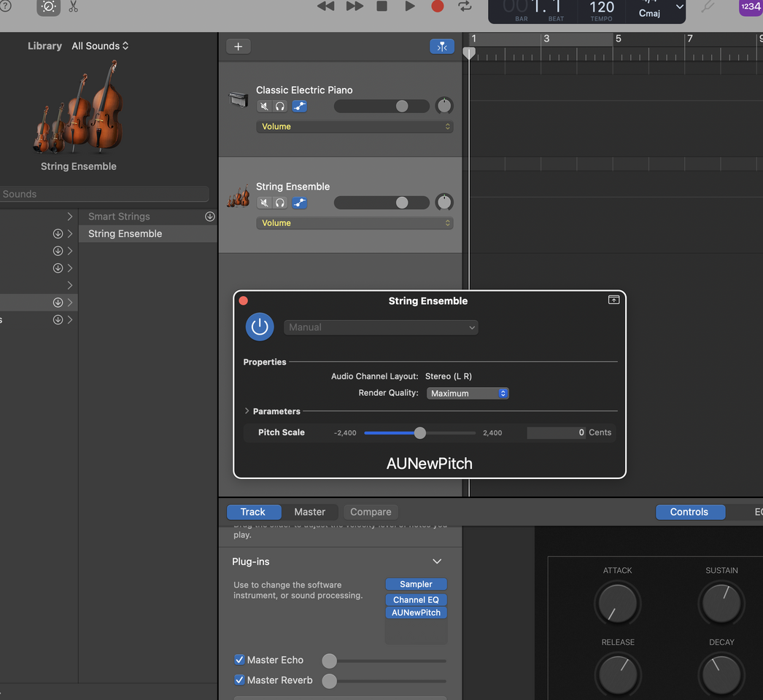Collapse the Parameters disclosure triangle
This screenshot has height=700, width=763.
pos(247,411)
